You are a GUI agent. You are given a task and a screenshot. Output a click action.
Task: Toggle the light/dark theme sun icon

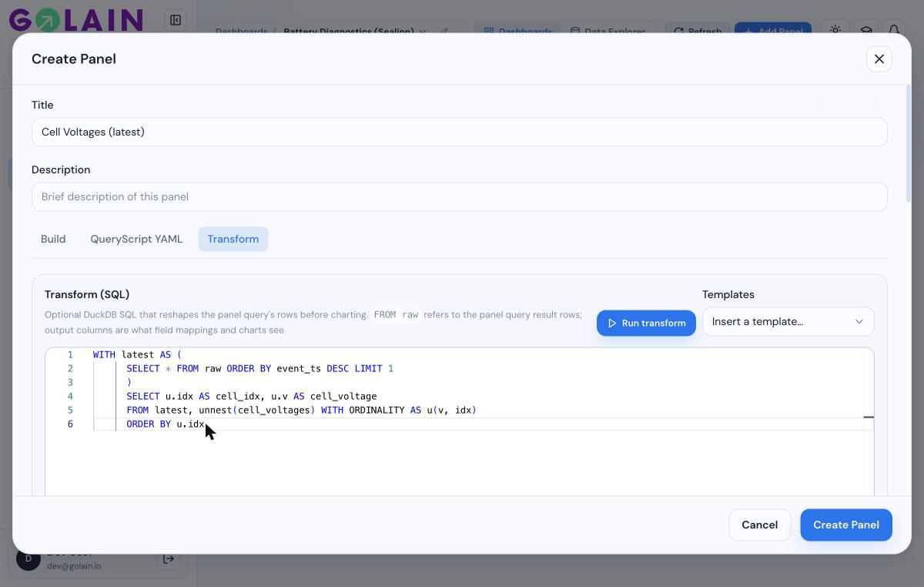tap(835, 30)
